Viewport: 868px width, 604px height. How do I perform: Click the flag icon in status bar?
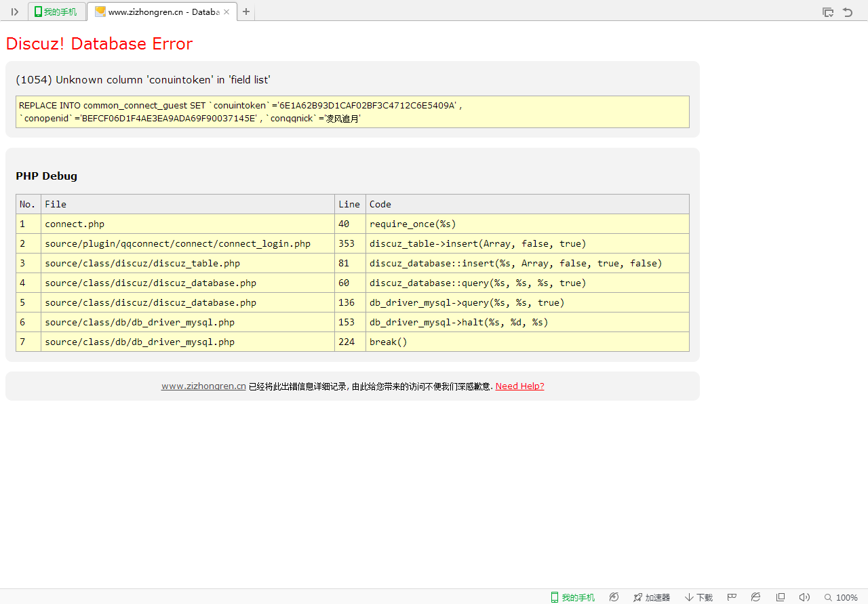point(732,597)
